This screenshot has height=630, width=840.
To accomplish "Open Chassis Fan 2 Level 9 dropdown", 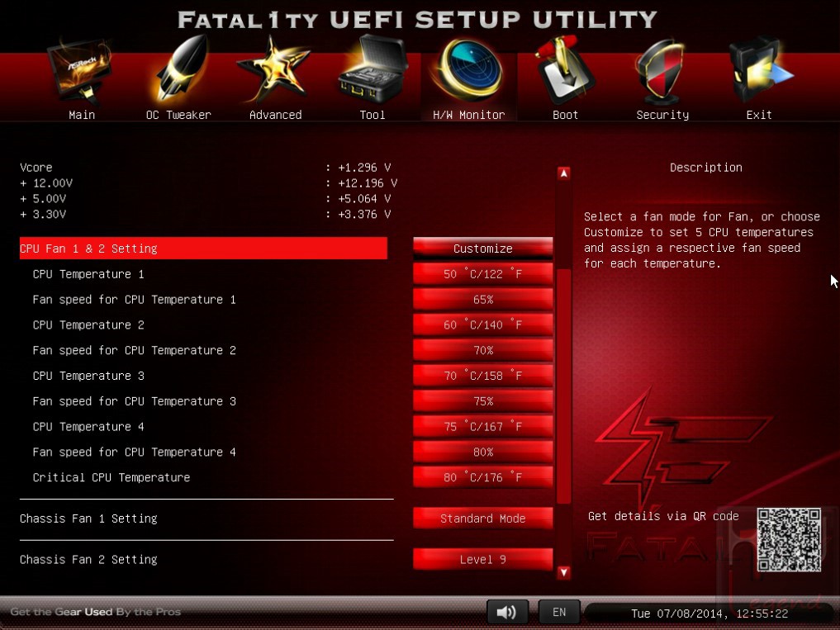I will pyautogui.click(x=482, y=559).
